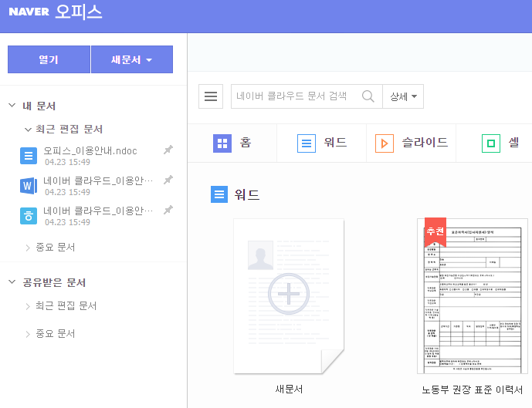
Task: Collapse 최근 편집 문서 under 내 문서
Action: (28, 129)
